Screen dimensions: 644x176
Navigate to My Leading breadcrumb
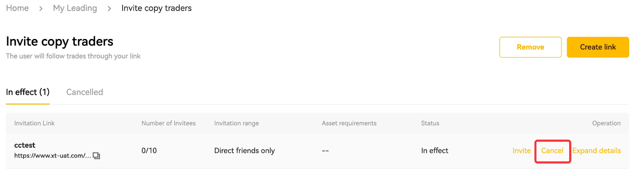pyautogui.click(x=75, y=8)
